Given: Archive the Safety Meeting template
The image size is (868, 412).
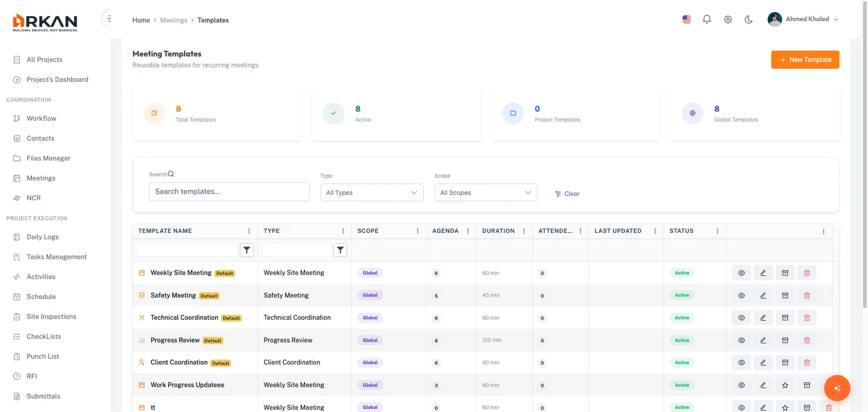Looking at the screenshot, I should point(785,296).
